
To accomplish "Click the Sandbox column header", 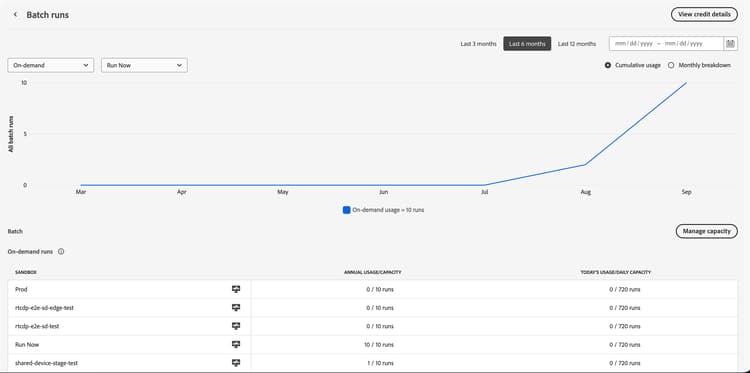I will (26, 273).
